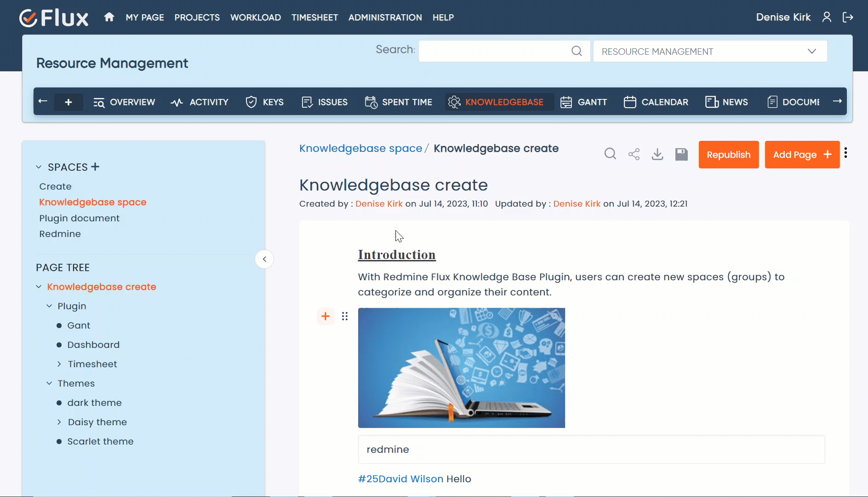Download the page using download icon
Image resolution: width=868 pixels, height=497 pixels.
coord(657,154)
